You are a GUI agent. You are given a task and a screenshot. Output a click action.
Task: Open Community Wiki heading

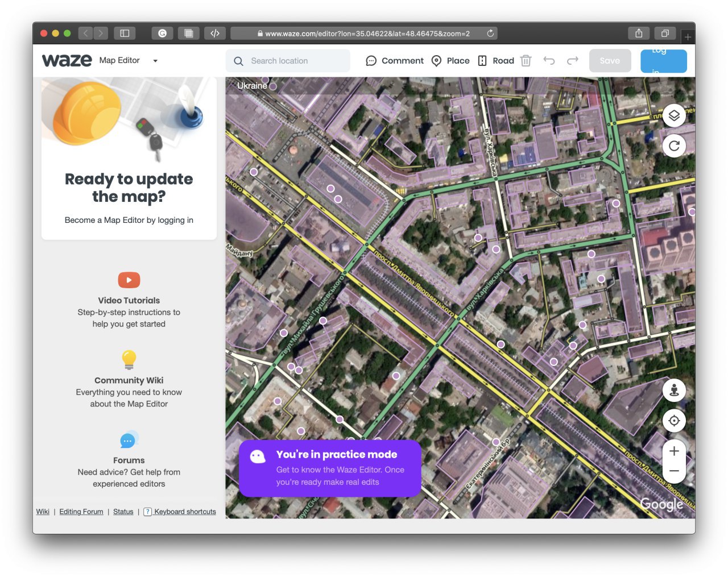point(129,380)
